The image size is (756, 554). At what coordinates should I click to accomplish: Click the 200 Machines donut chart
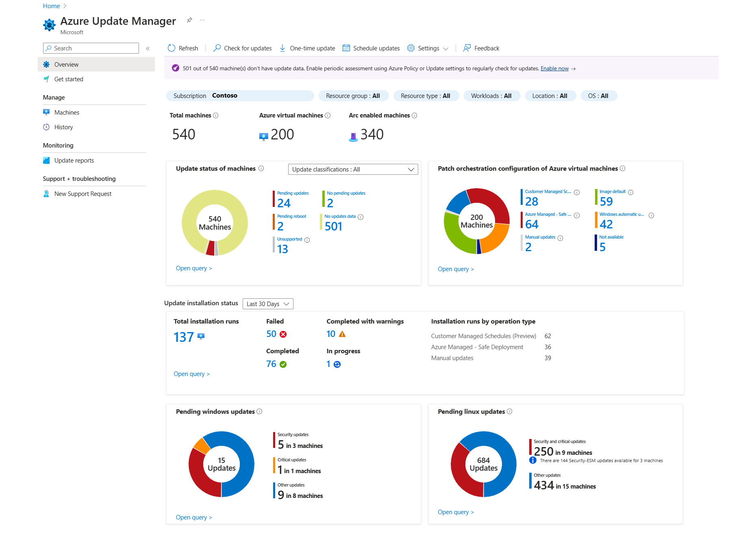477,221
